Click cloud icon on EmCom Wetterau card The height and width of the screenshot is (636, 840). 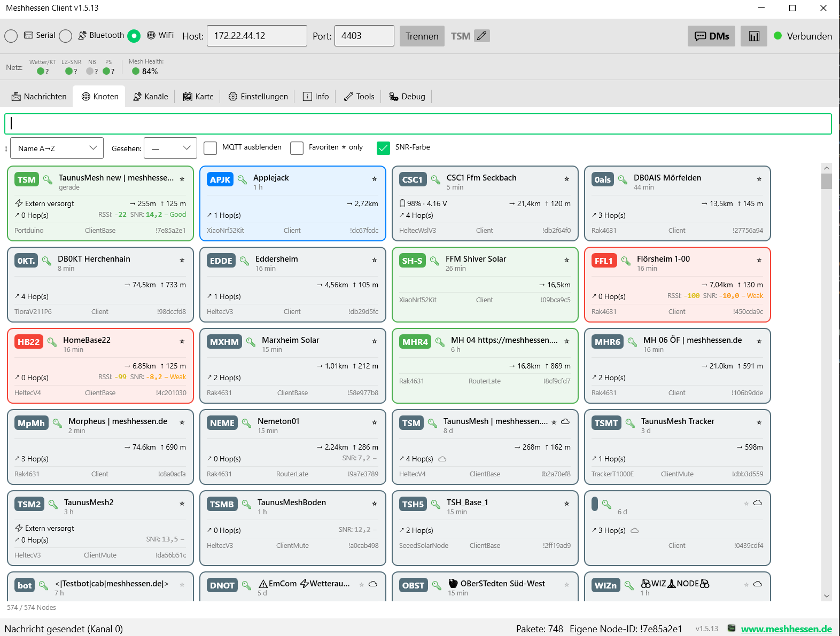point(373,584)
